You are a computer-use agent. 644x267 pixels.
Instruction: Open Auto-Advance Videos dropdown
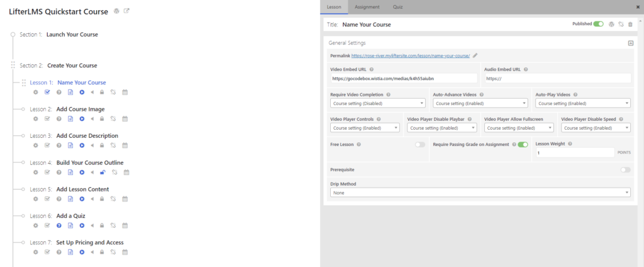point(480,103)
